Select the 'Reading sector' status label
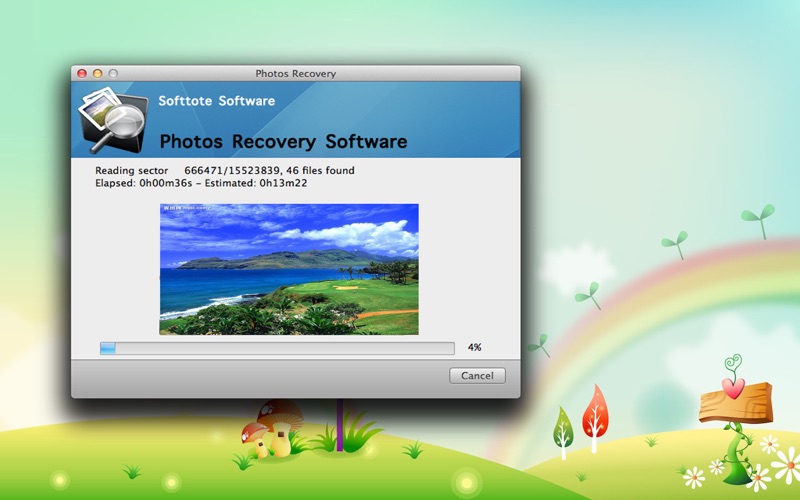Viewport: 800px width, 500px height. [x=132, y=170]
